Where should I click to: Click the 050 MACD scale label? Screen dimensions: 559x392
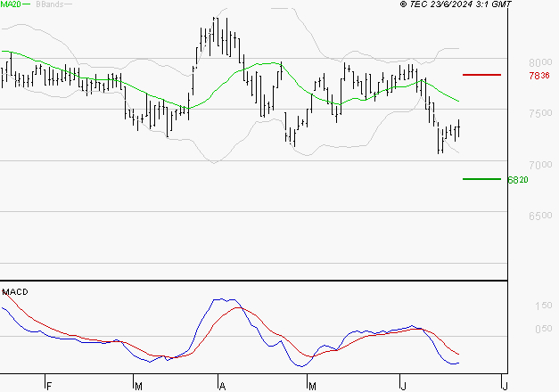(x=543, y=329)
